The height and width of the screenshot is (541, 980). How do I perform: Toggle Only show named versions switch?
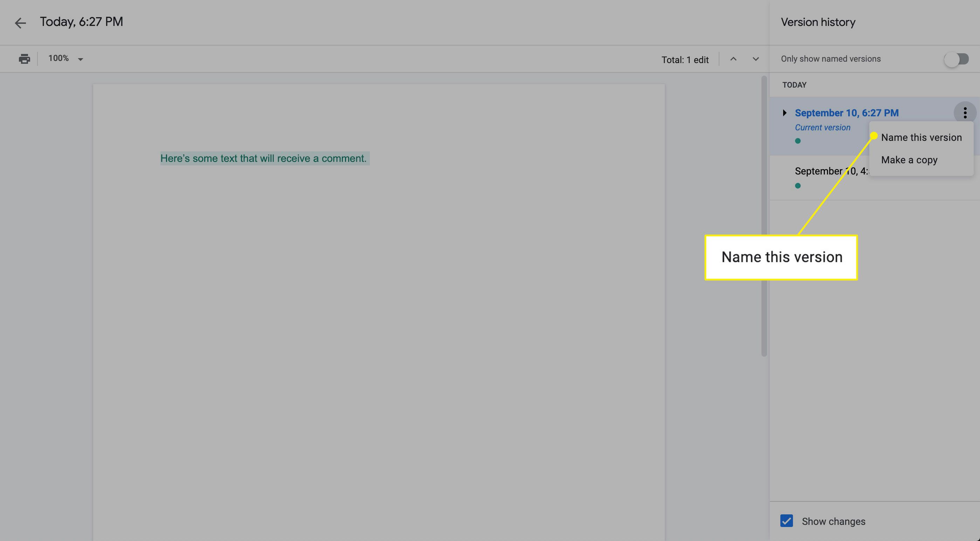pyautogui.click(x=957, y=59)
